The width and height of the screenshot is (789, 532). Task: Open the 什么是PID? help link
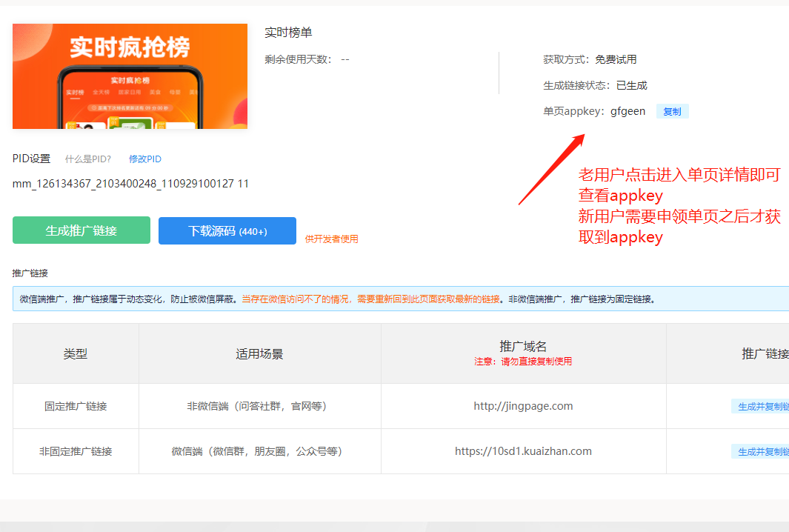(x=88, y=159)
